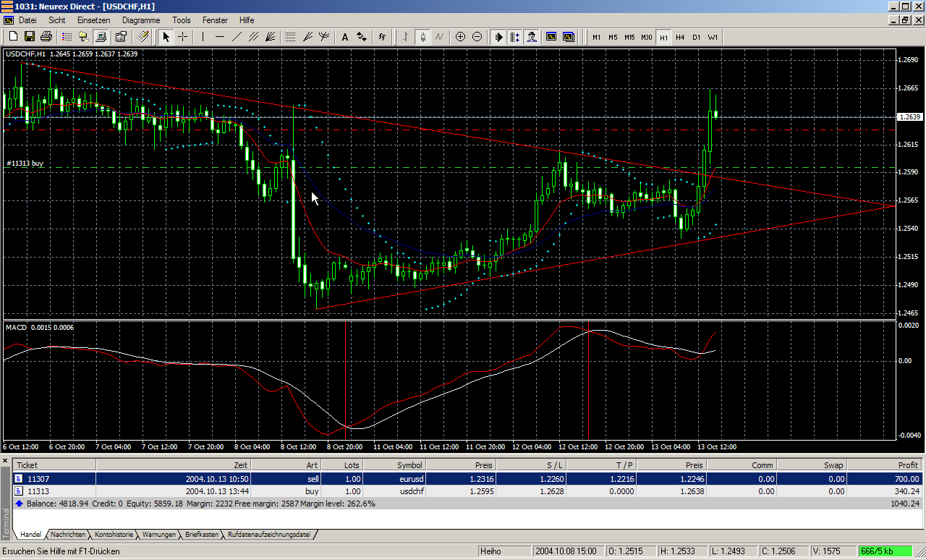The width and height of the screenshot is (926, 560).
Task: Open the Nachrichten tab in terminal
Action: 68,535
